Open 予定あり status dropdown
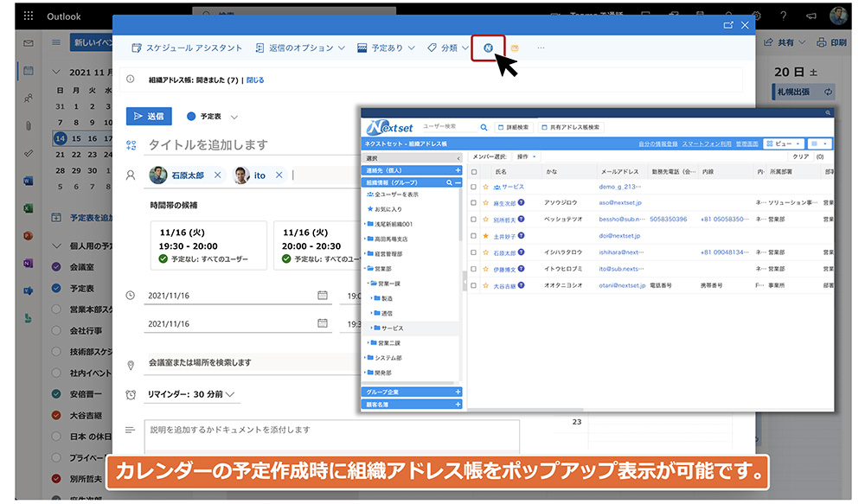Screen dimensions: 865x504 pyautogui.click(x=386, y=48)
